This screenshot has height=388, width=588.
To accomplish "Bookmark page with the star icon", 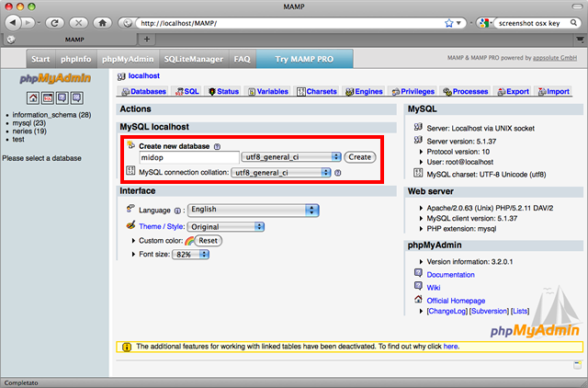I will tap(449, 23).
